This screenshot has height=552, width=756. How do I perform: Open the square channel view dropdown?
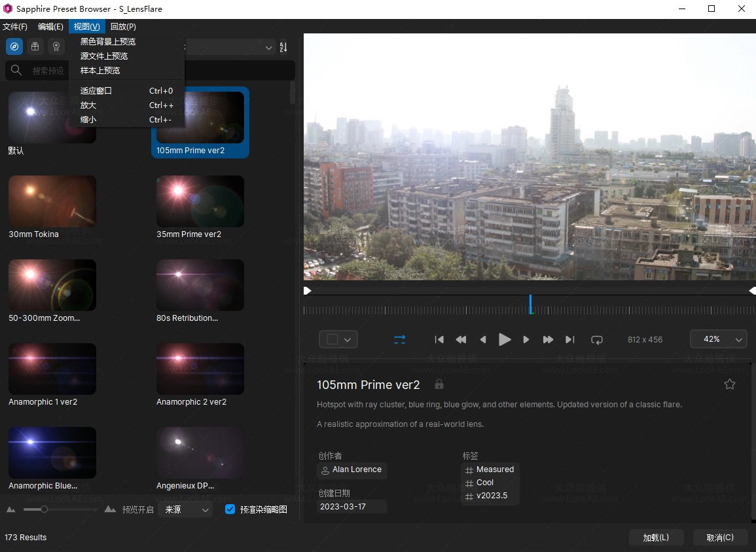point(338,339)
